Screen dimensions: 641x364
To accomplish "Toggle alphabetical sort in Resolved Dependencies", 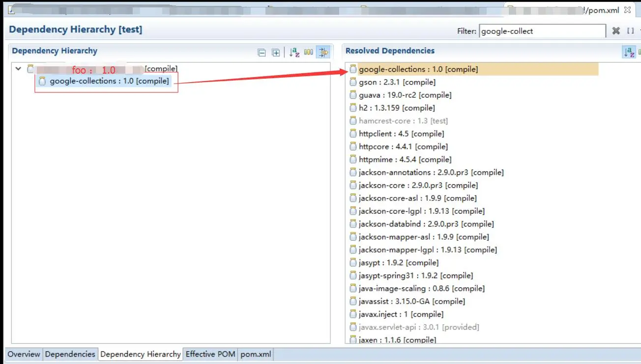I will pyautogui.click(x=629, y=52).
